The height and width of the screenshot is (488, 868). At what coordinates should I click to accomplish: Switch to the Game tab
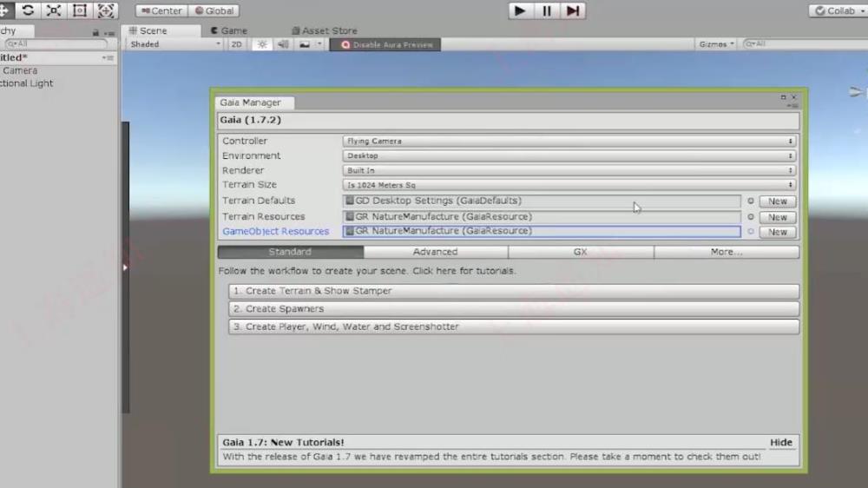pos(229,30)
